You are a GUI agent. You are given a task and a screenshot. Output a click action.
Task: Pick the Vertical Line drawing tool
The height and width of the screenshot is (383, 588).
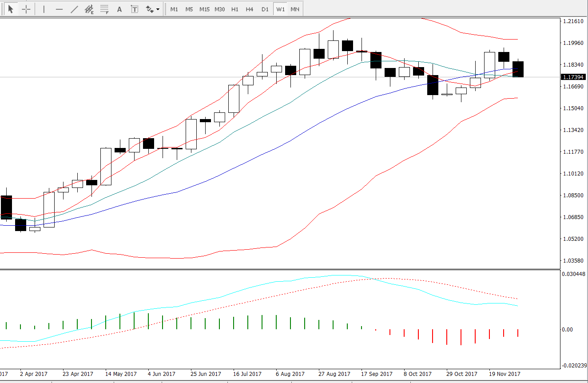[44, 9]
